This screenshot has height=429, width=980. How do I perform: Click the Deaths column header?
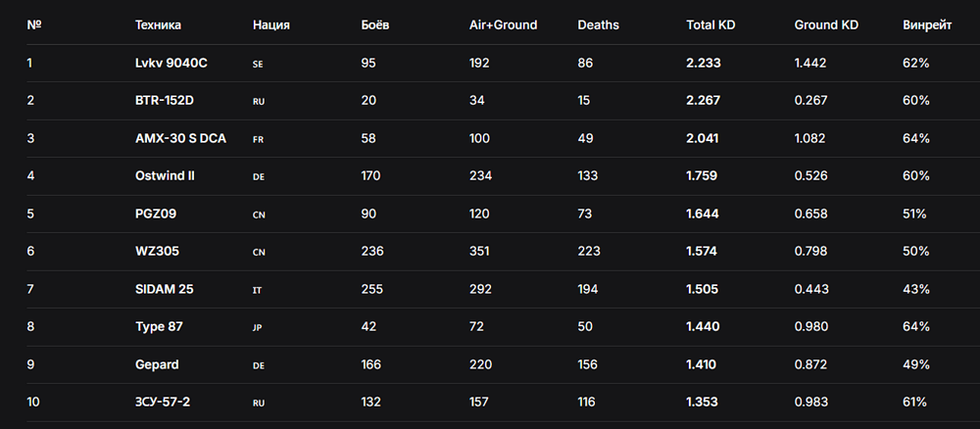click(598, 25)
